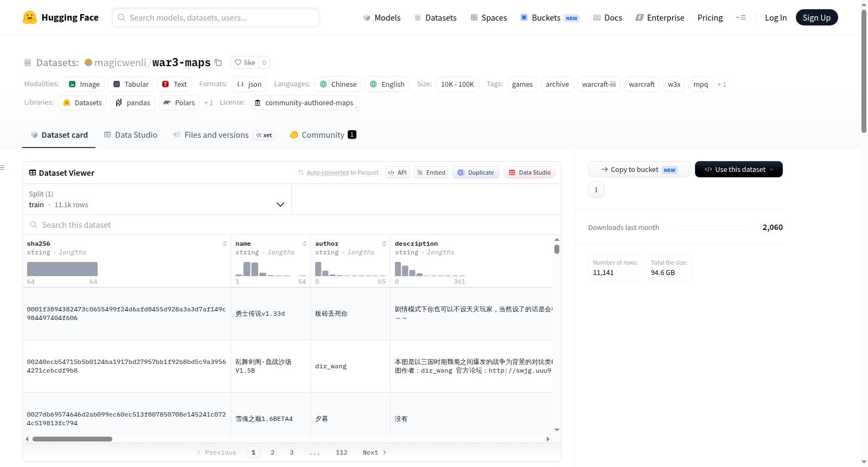Filter by Image modality tag

click(84, 84)
